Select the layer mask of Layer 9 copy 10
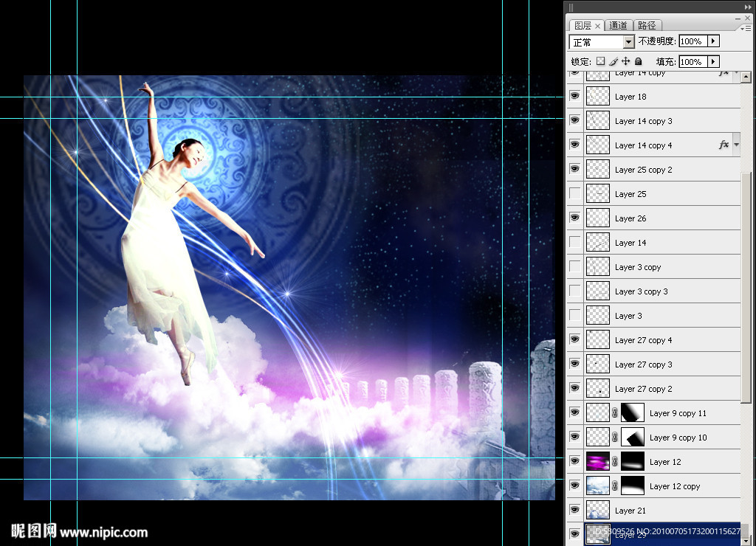Image resolution: width=756 pixels, height=546 pixels. [x=633, y=437]
